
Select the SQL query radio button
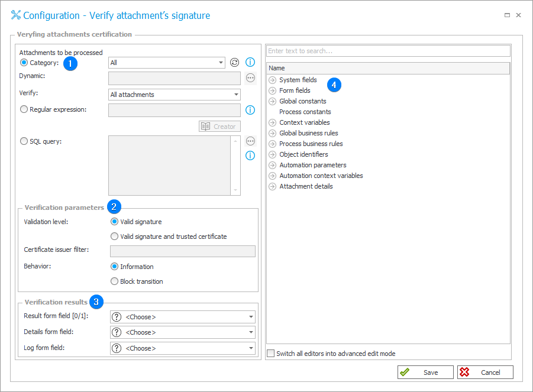pos(24,141)
